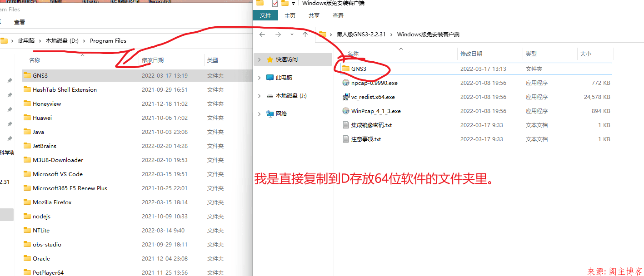Select the GNS3 folder icon in 免安装客户端 window
Screen dimensions: 644x276
pos(346,69)
